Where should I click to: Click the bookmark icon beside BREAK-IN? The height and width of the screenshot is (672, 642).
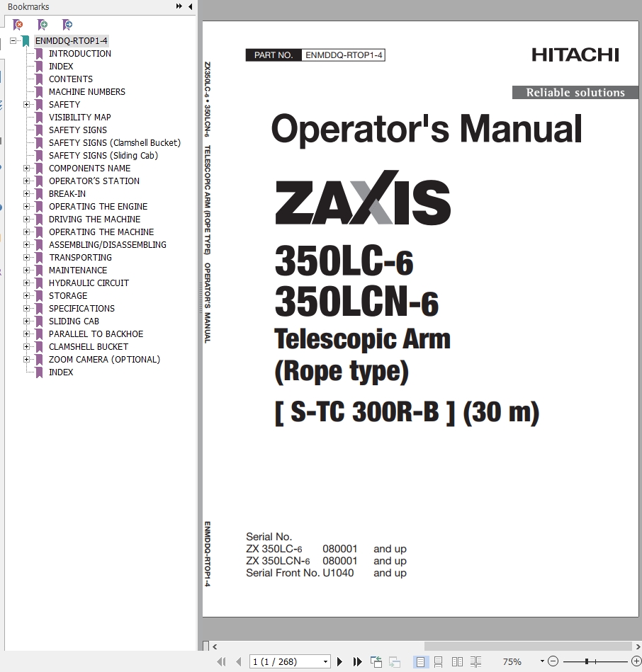[39, 194]
